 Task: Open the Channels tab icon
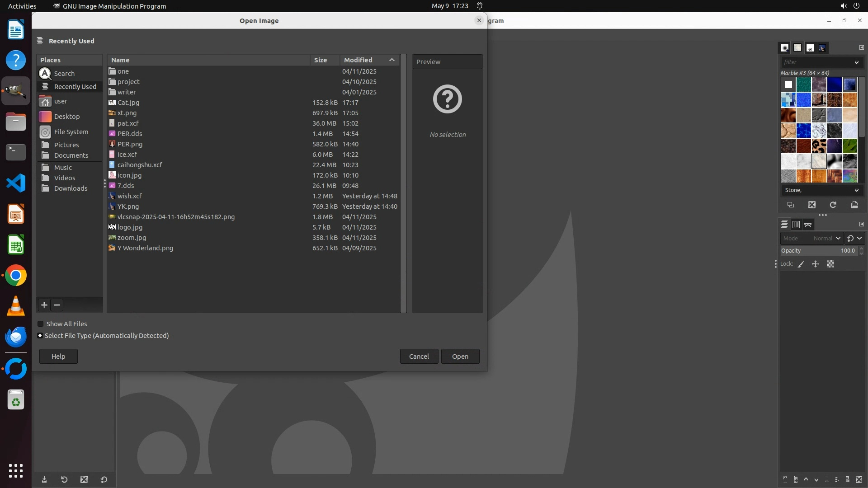click(796, 225)
